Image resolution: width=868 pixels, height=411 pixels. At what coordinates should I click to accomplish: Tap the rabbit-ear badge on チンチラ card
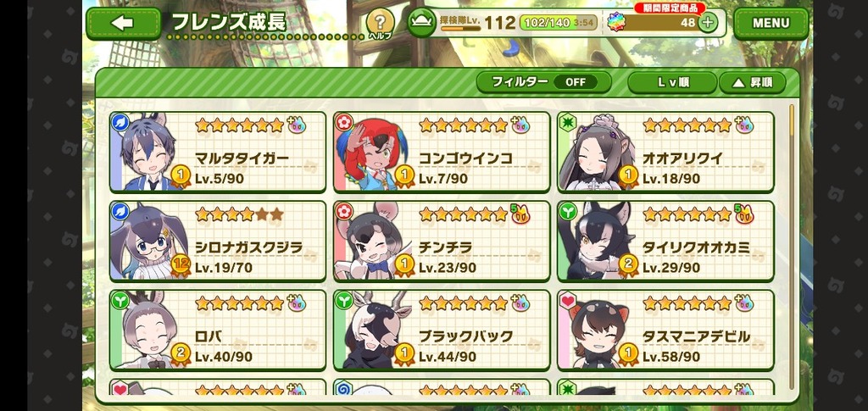click(x=520, y=214)
